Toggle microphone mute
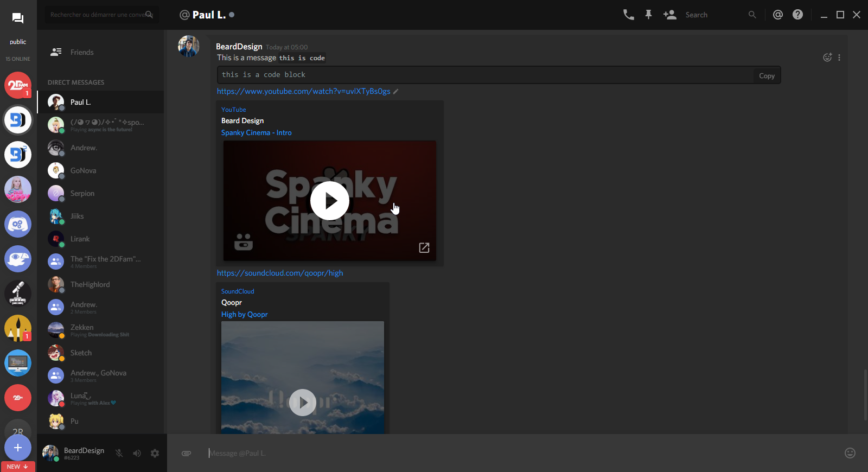 coord(119,453)
